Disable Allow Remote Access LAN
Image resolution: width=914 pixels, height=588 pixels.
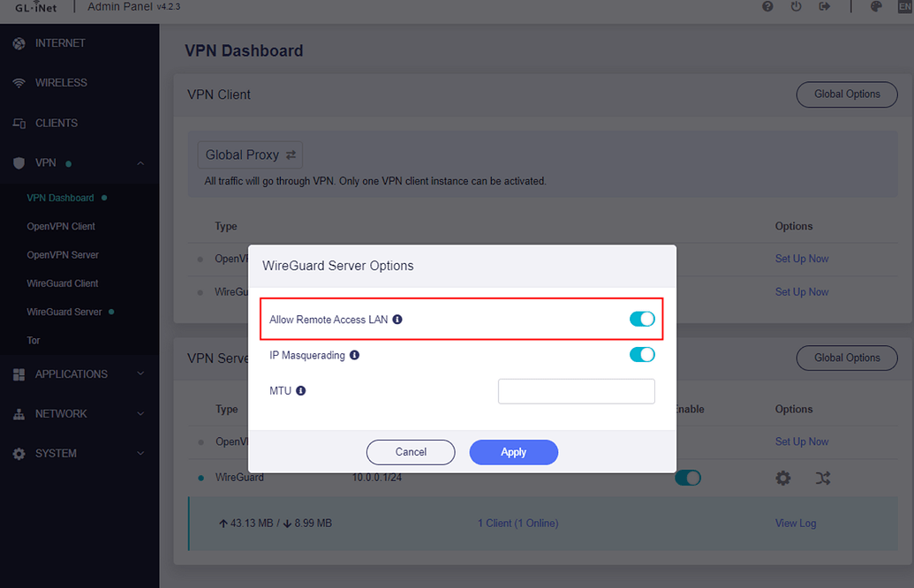(642, 319)
